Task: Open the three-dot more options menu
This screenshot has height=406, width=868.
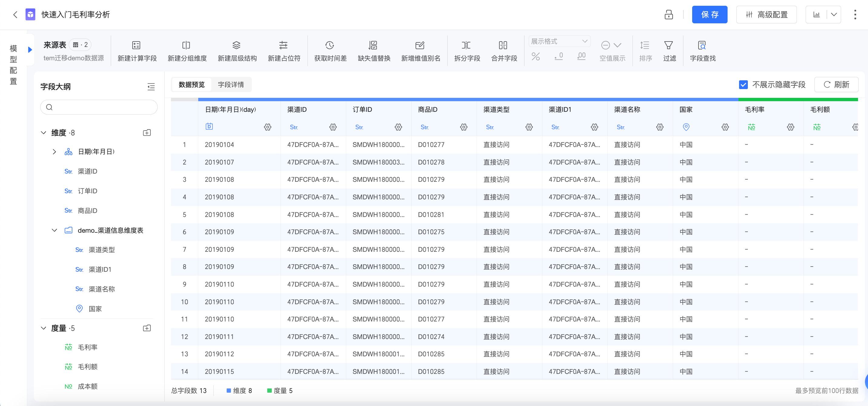Action: coord(855,15)
